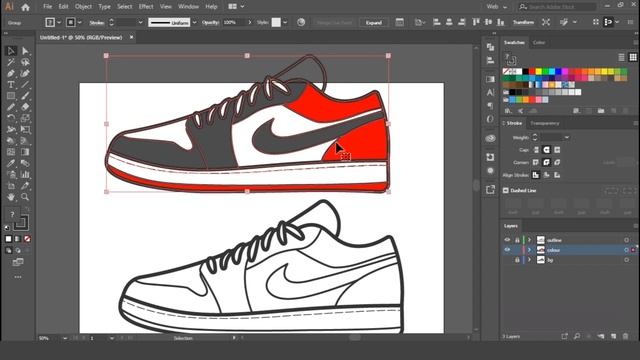Open the File menu
This screenshot has width=640, height=360.
[x=48, y=7]
